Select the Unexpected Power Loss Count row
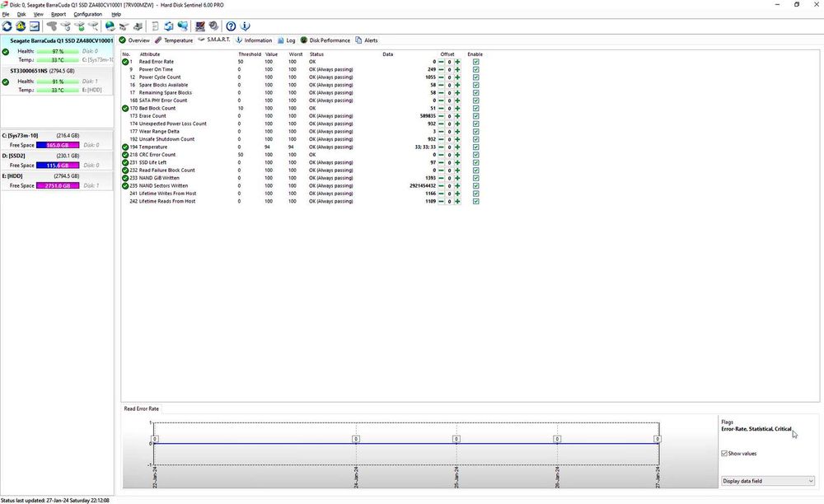Image resolution: width=824 pixels, height=504 pixels. (302, 124)
